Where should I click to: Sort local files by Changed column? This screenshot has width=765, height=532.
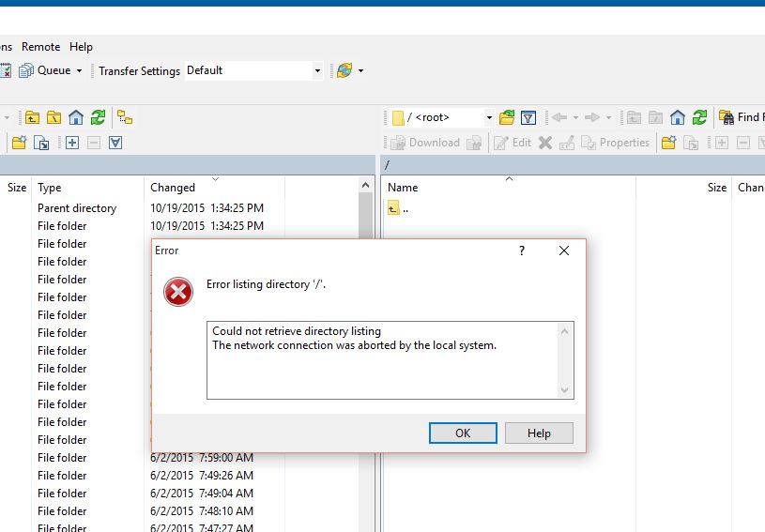[173, 188]
